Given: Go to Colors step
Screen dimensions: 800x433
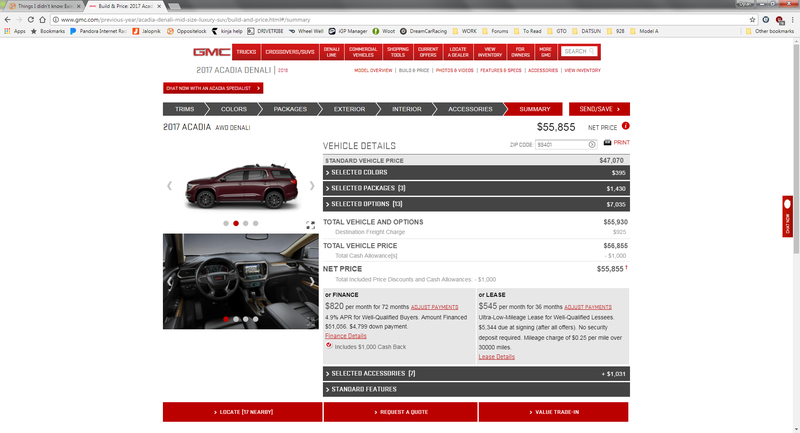Looking at the screenshot, I should pos(234,109).
